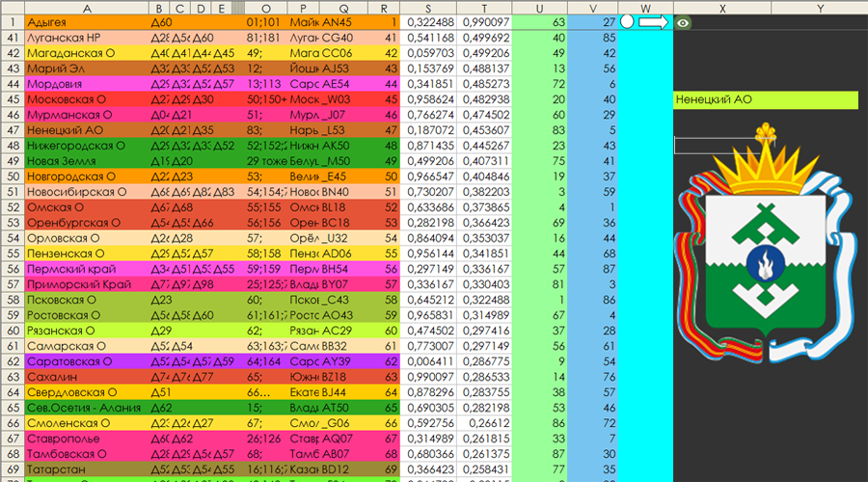This screenshot has width=868, height=482.
Task: Click the cell Адыгея
Action: 87,23
